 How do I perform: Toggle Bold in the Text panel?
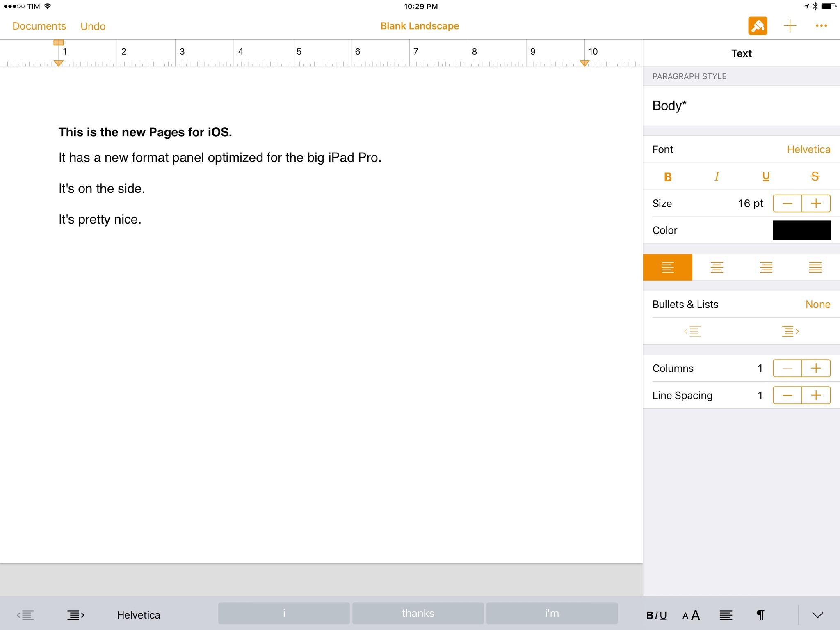[668, 176]
